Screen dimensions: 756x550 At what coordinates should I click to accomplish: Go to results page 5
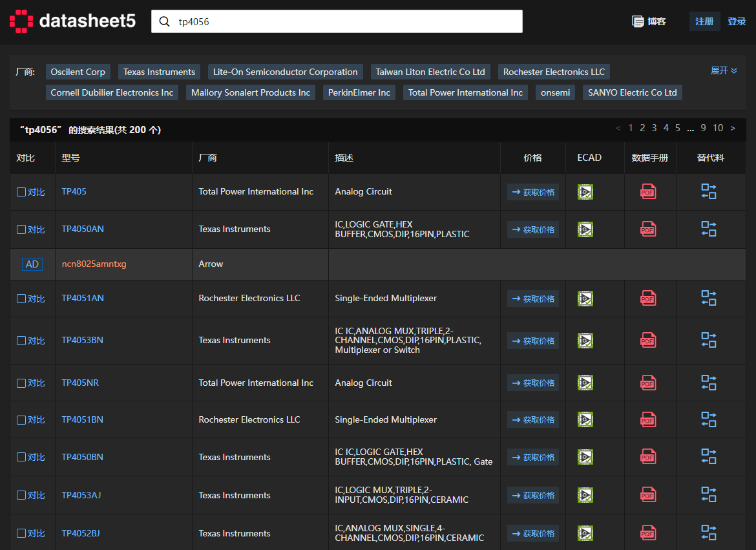point(677,128)
